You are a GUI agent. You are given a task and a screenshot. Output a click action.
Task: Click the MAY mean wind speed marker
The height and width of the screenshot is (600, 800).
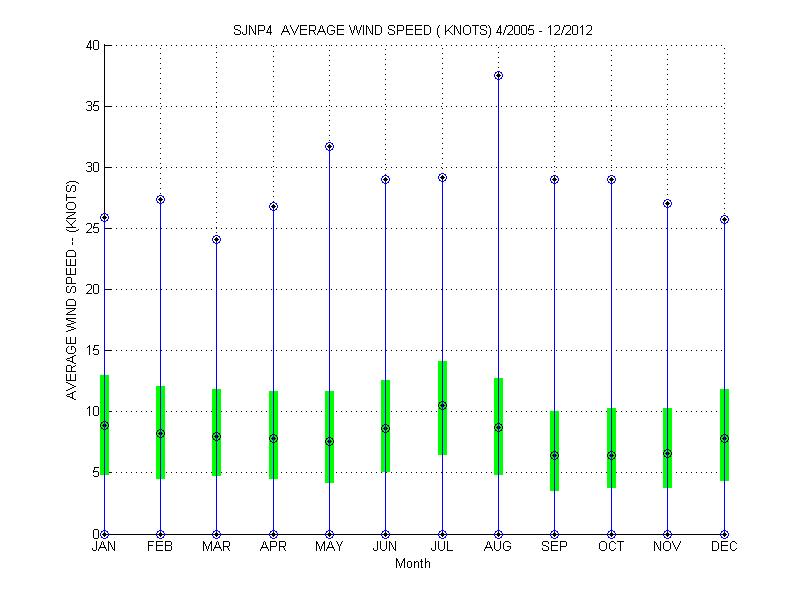pyautogui.click(x=330, y=441)
